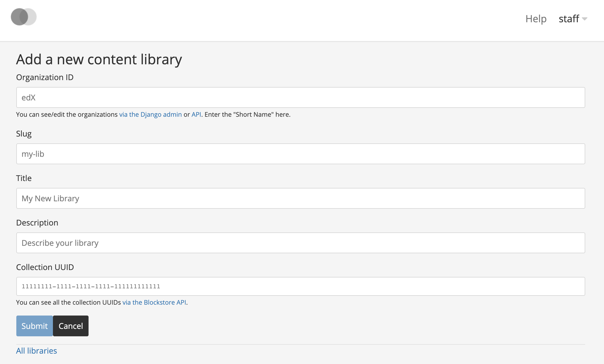604x364 pixels.
Task: Click the Organization ID label
Action: [45, 77]
